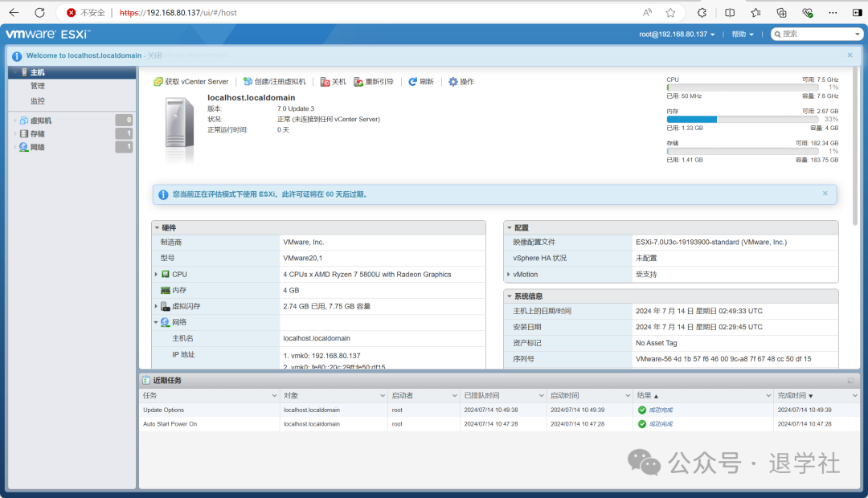Open the 帮助 help dropdown
Screen dimensions: 868x498
point(743,35)
